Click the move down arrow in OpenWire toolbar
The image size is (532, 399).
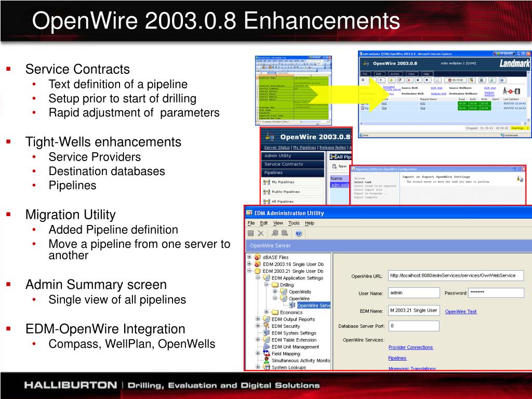pyautogui.click(x=427, y=80)
